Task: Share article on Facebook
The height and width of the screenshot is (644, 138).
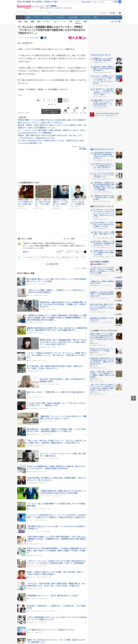Action: coord(45,38)
